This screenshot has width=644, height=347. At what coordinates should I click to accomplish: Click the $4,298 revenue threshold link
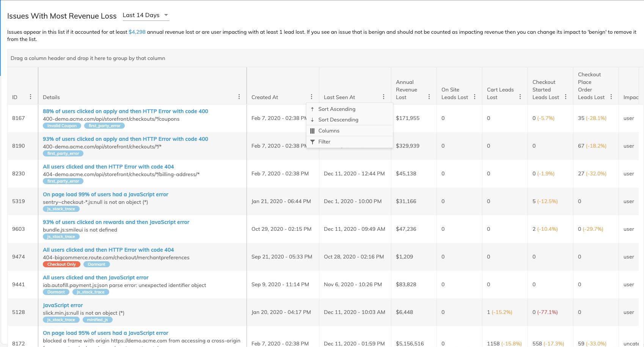click(137, 32)
